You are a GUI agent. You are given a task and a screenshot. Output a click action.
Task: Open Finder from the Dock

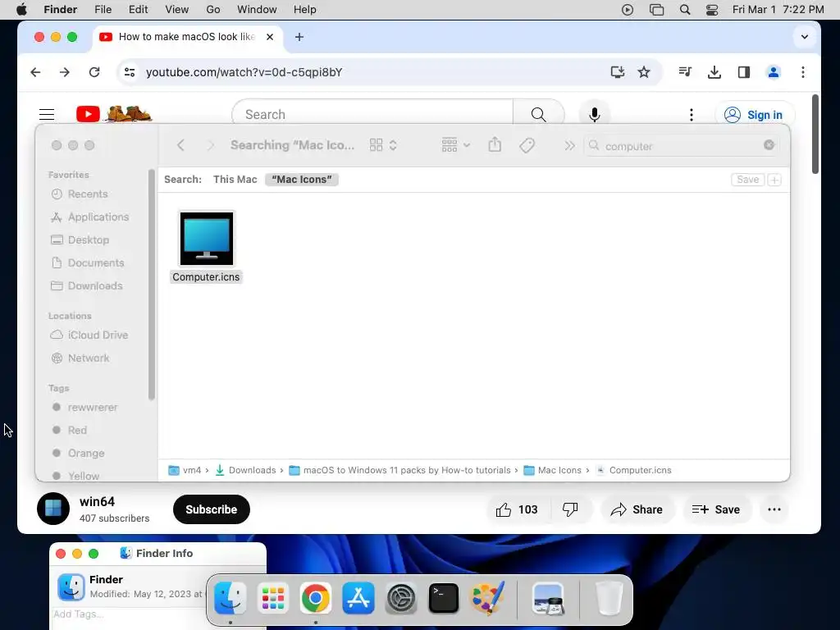(x=231, y=598)
